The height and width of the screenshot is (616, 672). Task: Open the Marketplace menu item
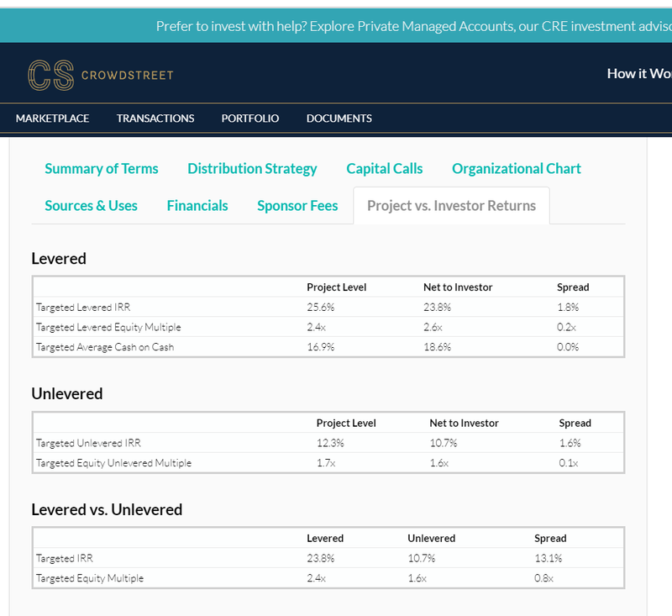52,118
